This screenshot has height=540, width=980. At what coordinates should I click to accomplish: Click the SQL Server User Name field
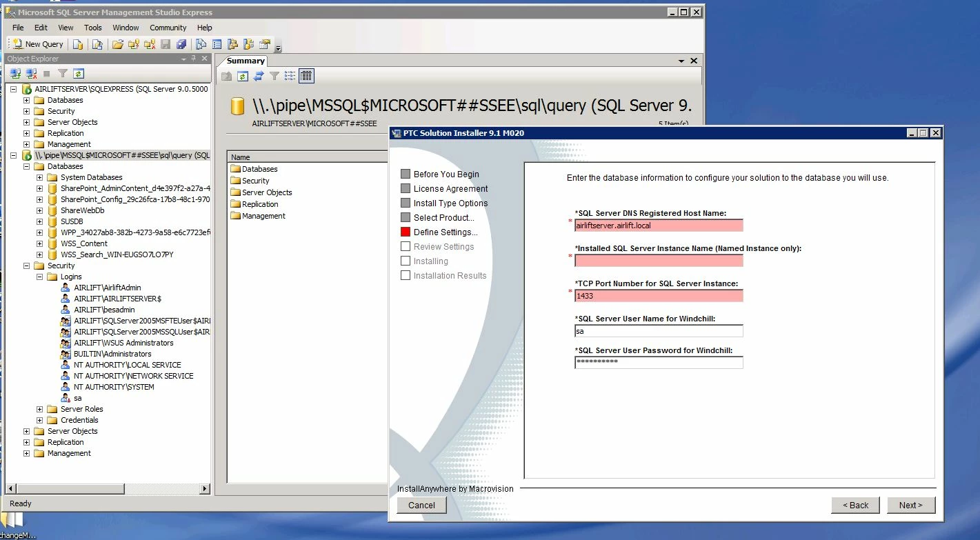point(659,331)
